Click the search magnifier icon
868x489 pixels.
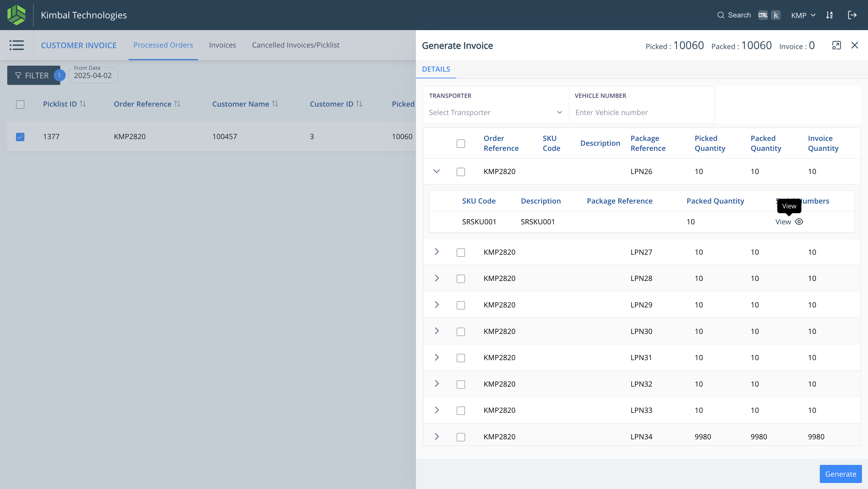point(720,15)
